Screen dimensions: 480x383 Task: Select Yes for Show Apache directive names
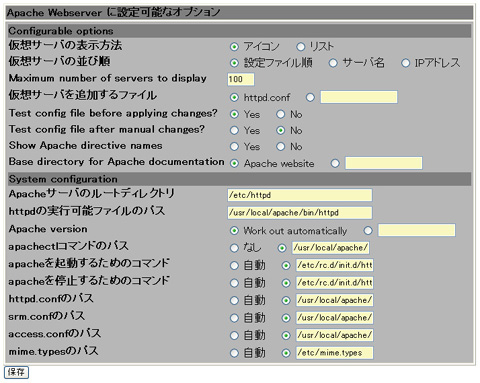tap(234, 146)
